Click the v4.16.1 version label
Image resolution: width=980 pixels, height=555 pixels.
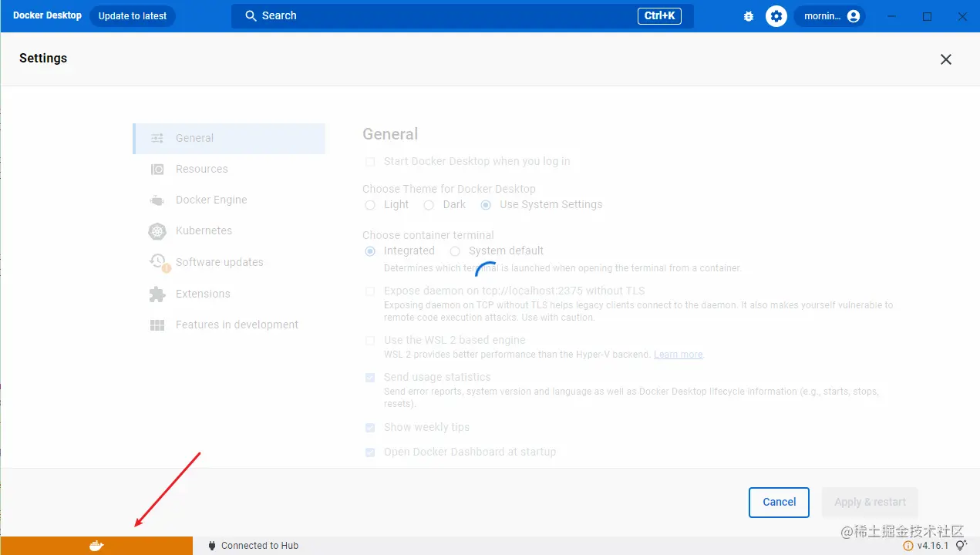point(933,546)
